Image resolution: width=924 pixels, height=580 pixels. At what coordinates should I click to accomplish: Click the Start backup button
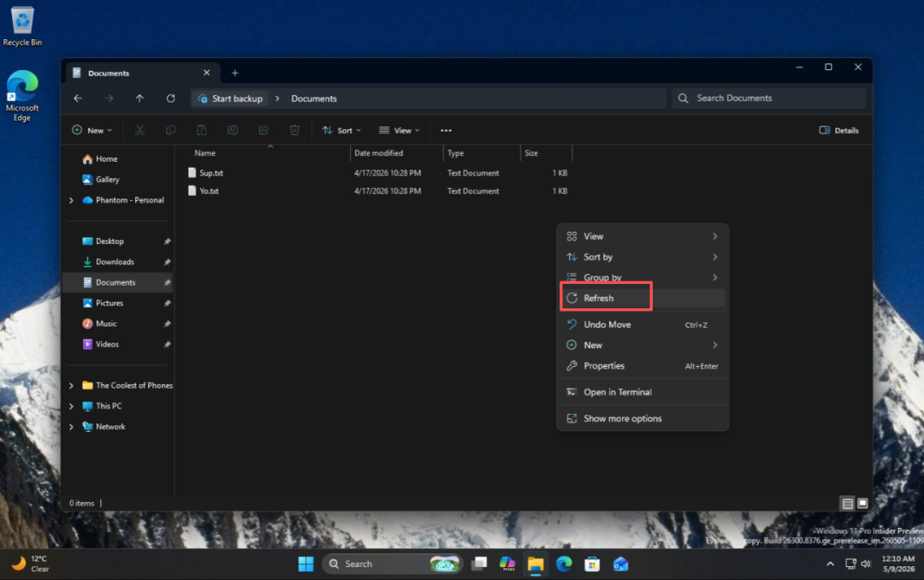(x=230, y=98)
